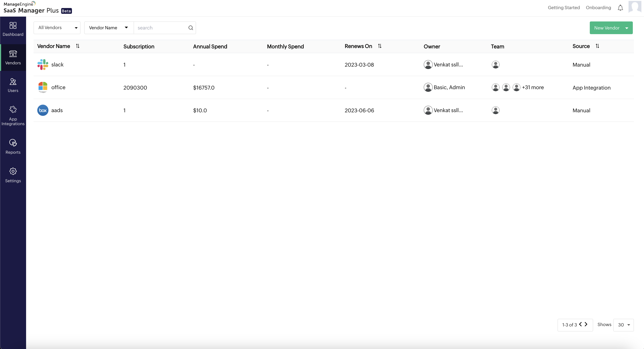Screen dimensions: 644x349
Task: Toggle sorting on Source column
Action: [597, 46]
